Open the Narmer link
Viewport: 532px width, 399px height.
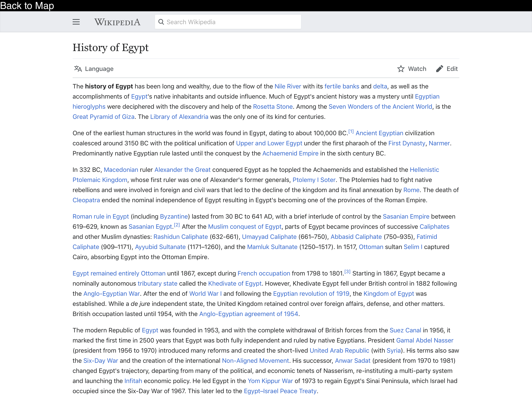click(439, 143)
